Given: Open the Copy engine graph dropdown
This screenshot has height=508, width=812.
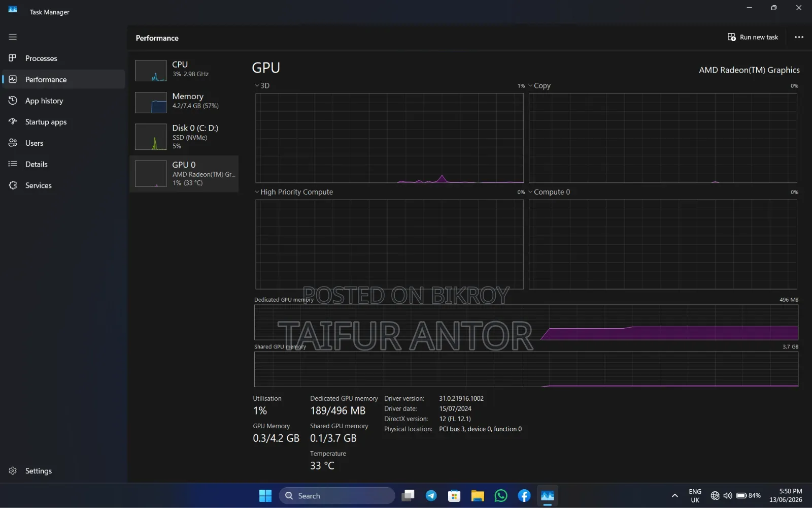Looking at the screenshot, I should 539,86.
